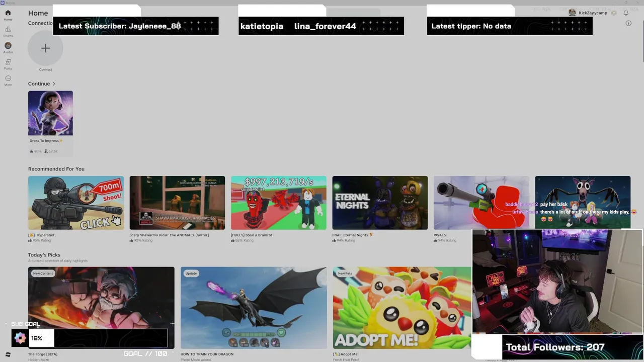
Task: Click The Forge [BETA] title
Action: tap(43, 354)
